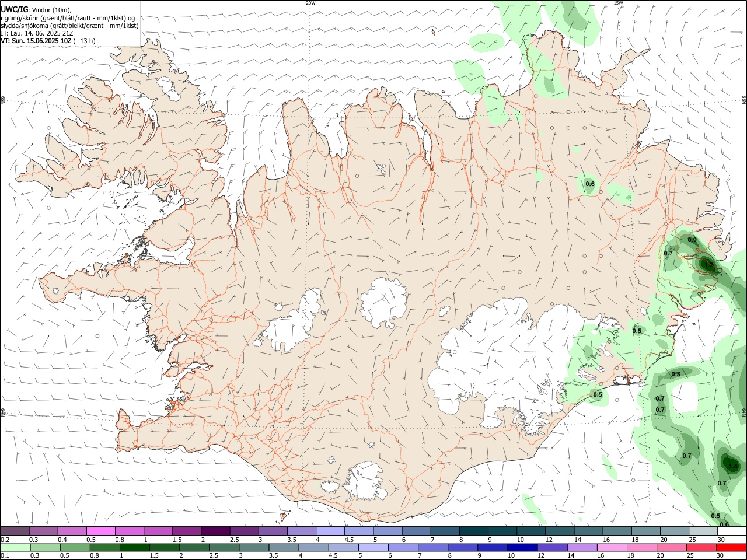
Task: Click the dark green rain legend swatch labeled 1
Action: pyautogui.click(x=135, y=547)
